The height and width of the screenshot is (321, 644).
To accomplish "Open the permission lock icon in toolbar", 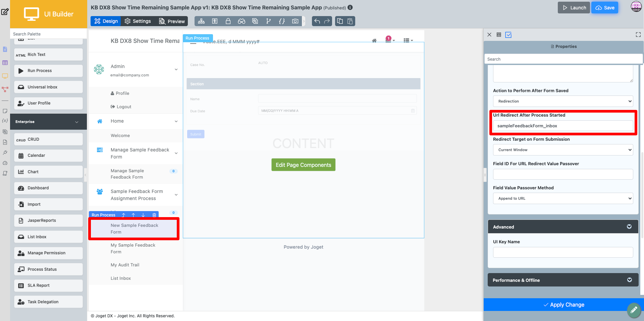I will 228,21.
